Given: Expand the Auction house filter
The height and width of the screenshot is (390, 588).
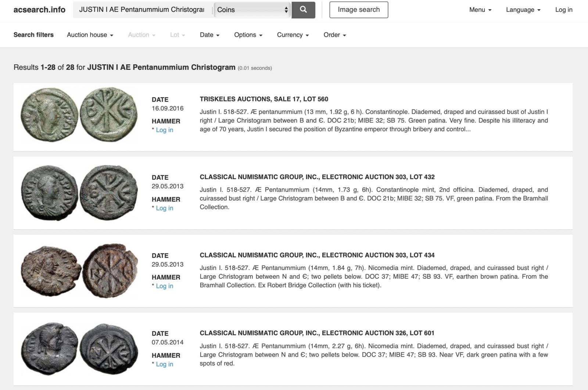Looking at the screenshot, I should click(x=90, y=35).
